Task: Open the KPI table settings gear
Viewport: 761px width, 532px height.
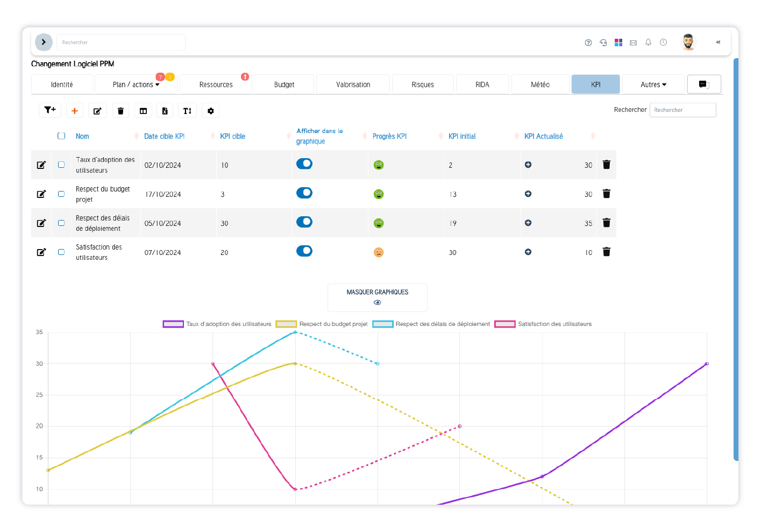Action: pos(210,110)
